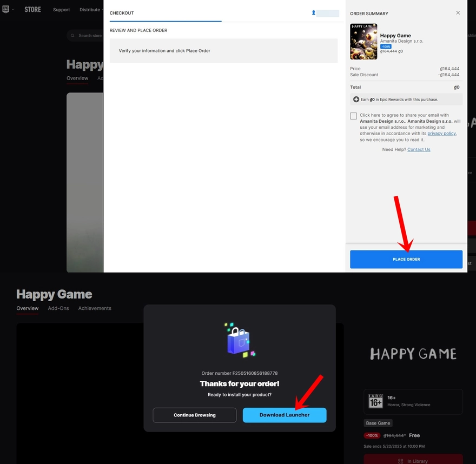Click the IARC 16+ rating icon
Image resolution: width=476 pixels, height=464 pixels.
pyautogui.click(x=376, y=401)
